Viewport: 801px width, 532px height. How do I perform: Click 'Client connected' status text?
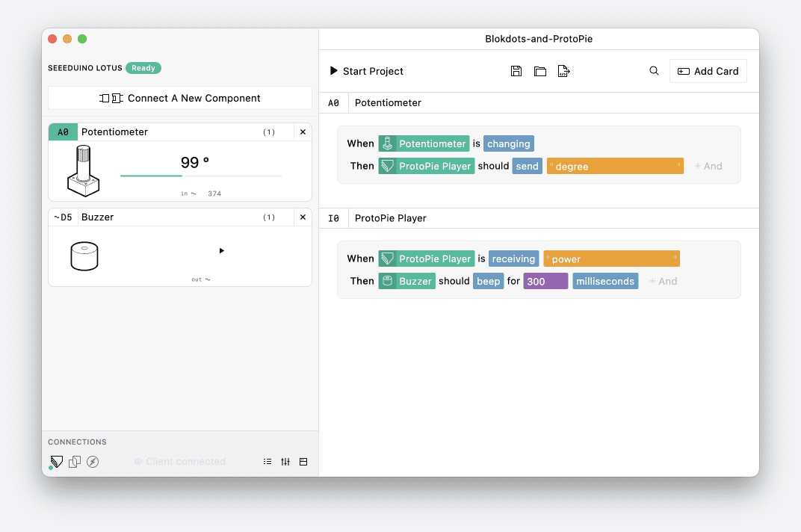[185, 462]
